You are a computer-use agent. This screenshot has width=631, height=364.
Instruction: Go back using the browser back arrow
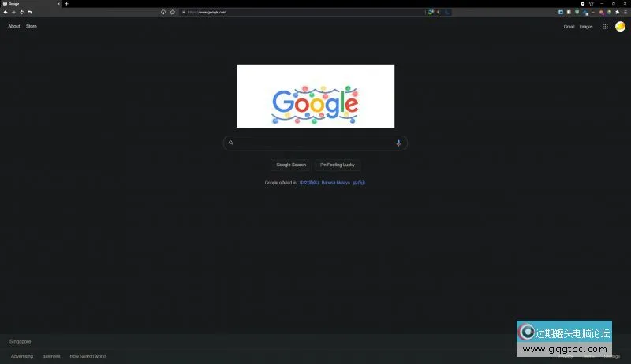pos(6,12)
